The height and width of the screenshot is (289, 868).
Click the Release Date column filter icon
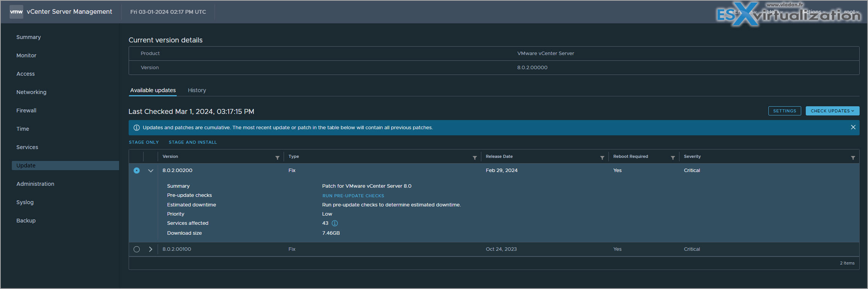click(x=602, y=158)
